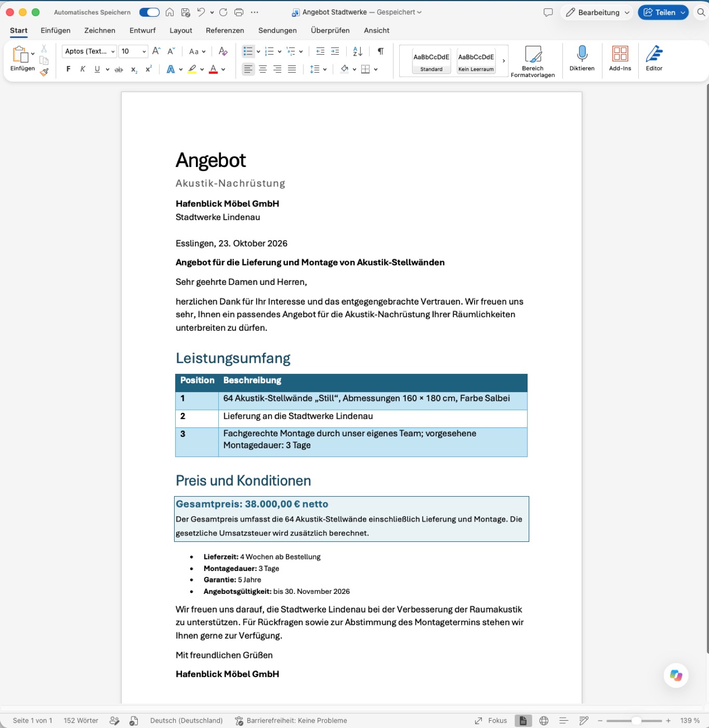Search the document with magnifier icon
The height and width of the screenshot is (728, 709).
coord(701,12)
